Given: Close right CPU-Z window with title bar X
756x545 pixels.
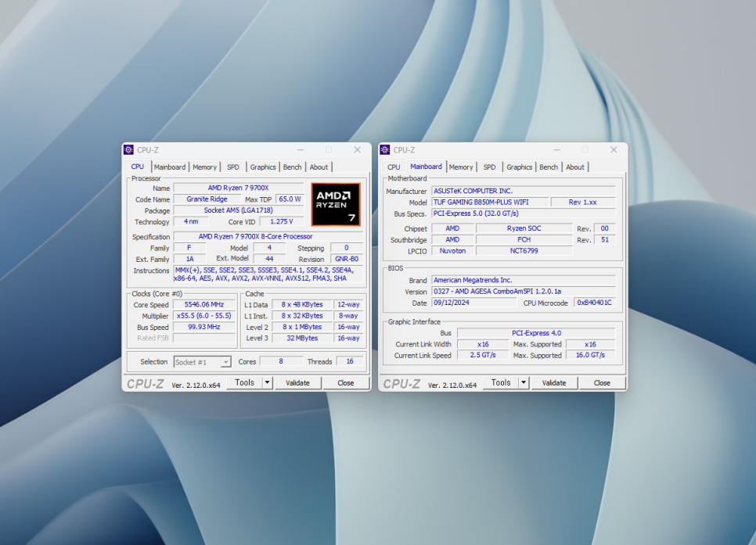Looking at the screenshot, I should [614, 150].
